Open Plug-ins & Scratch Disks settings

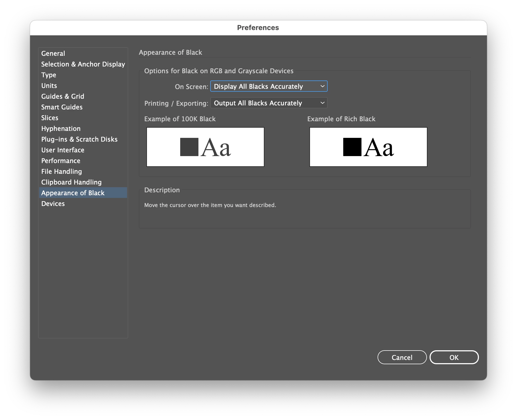(79, 139)
